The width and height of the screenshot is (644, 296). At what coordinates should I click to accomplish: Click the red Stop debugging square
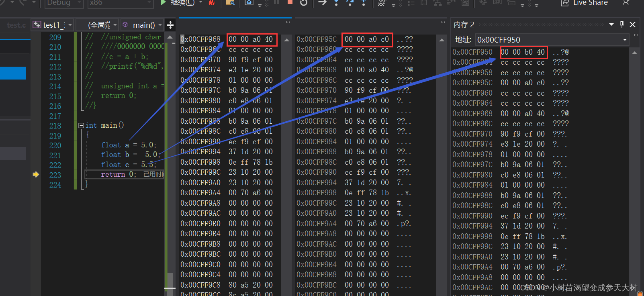tap(290, 2)
